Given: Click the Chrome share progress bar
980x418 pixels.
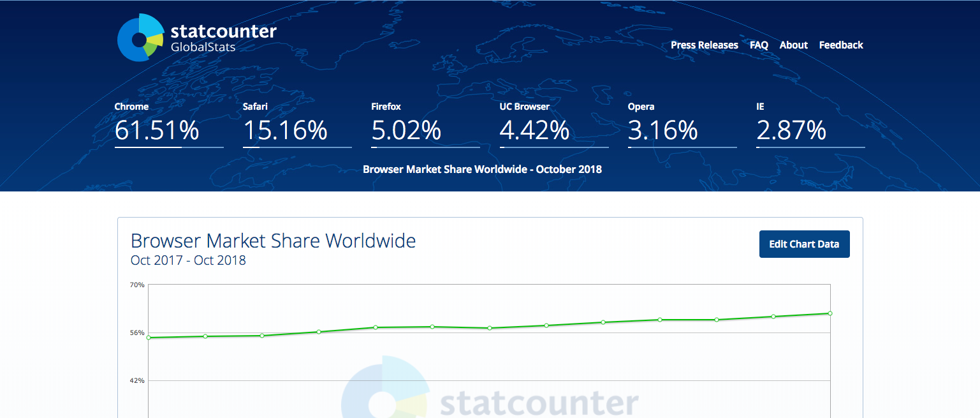Looking at the screenshot, I should (169, 147).
